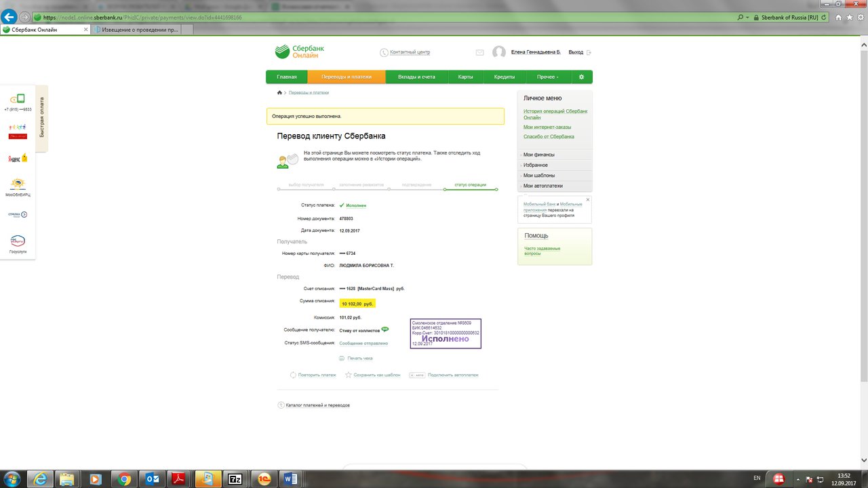
Task: Click the Печать чека link
Action: click(360, 358)
